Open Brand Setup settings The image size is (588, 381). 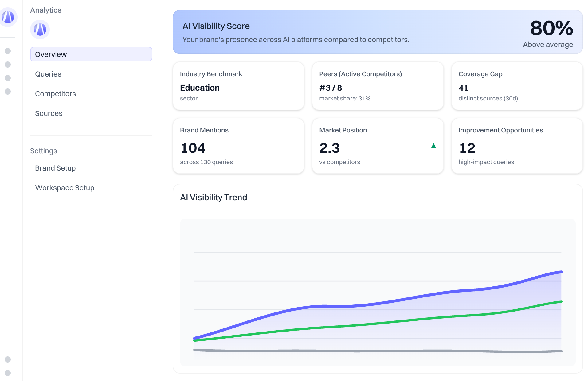[55, 168]
